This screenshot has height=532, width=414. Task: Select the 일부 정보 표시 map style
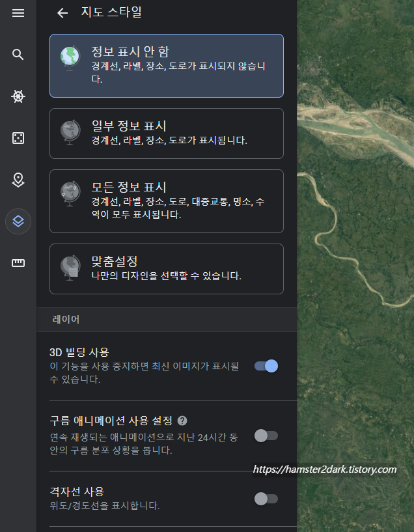tap(167, 133)
